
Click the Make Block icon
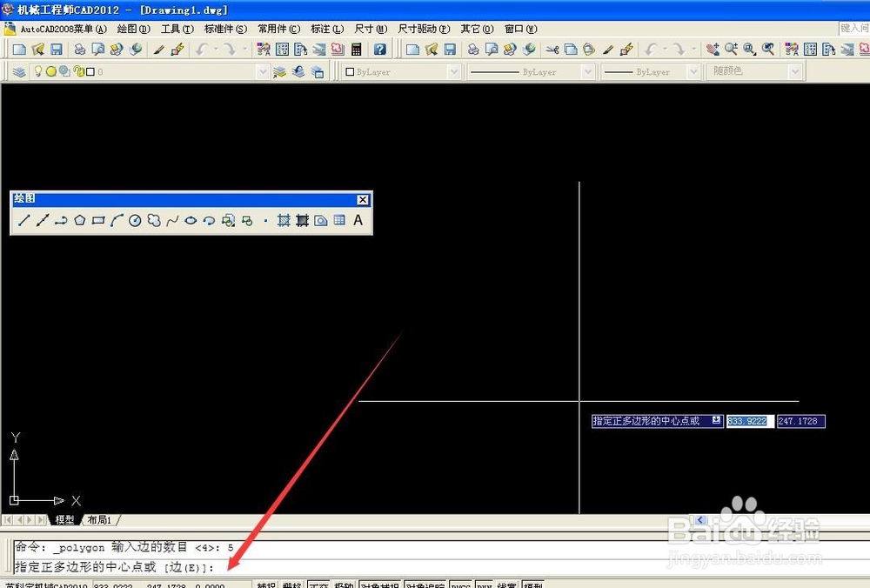247,220
